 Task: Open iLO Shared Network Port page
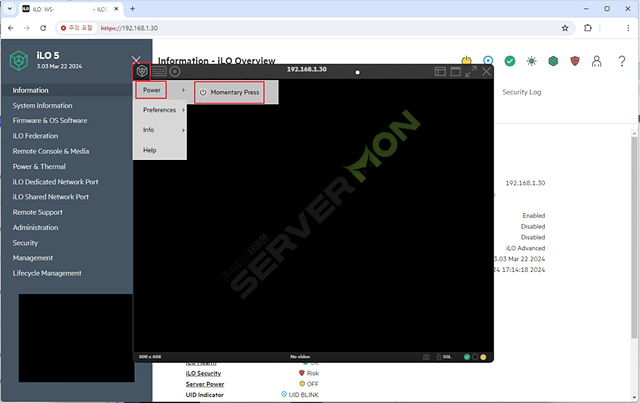[x=50, y=197]
